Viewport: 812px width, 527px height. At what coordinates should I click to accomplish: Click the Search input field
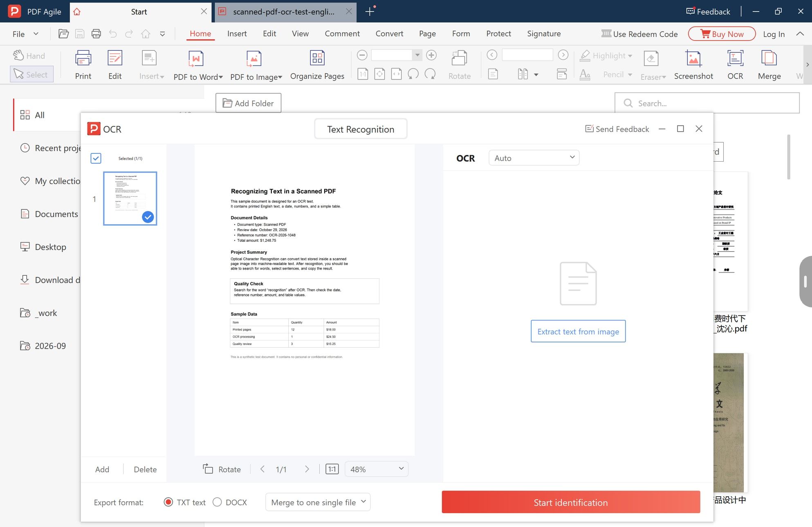coord(707,103)
